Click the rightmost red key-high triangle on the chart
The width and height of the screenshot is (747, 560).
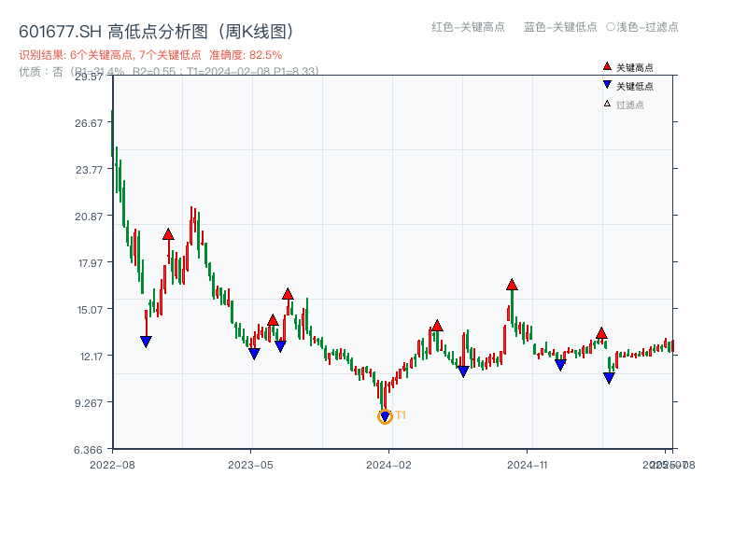coord(601,331)
